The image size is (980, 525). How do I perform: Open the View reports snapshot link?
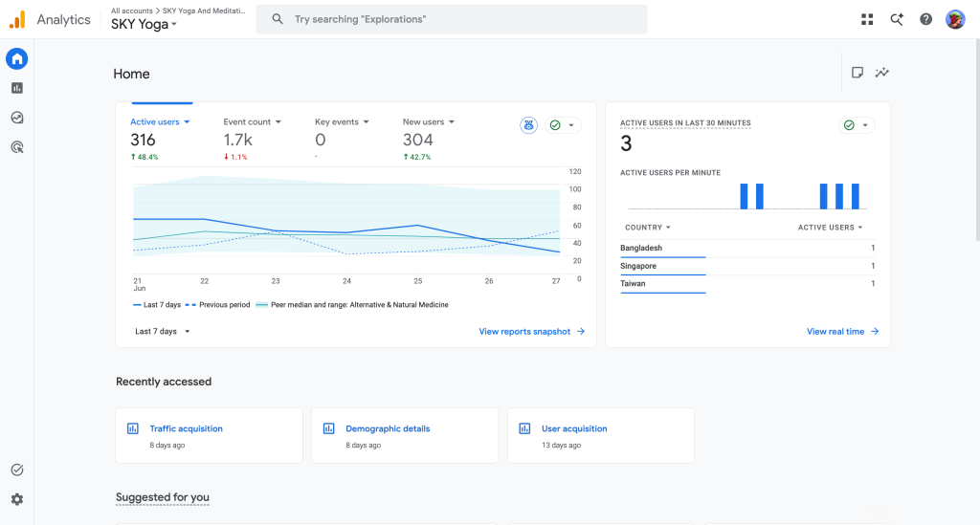click(x=531, y=332)
